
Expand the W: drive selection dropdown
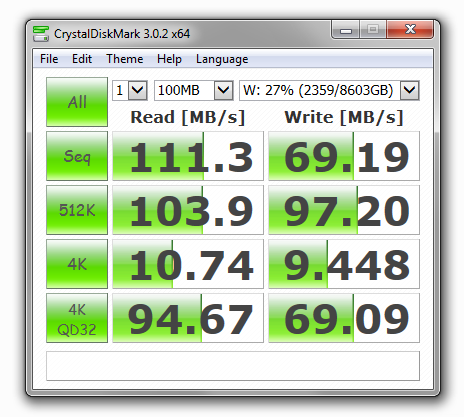point(409,90)
